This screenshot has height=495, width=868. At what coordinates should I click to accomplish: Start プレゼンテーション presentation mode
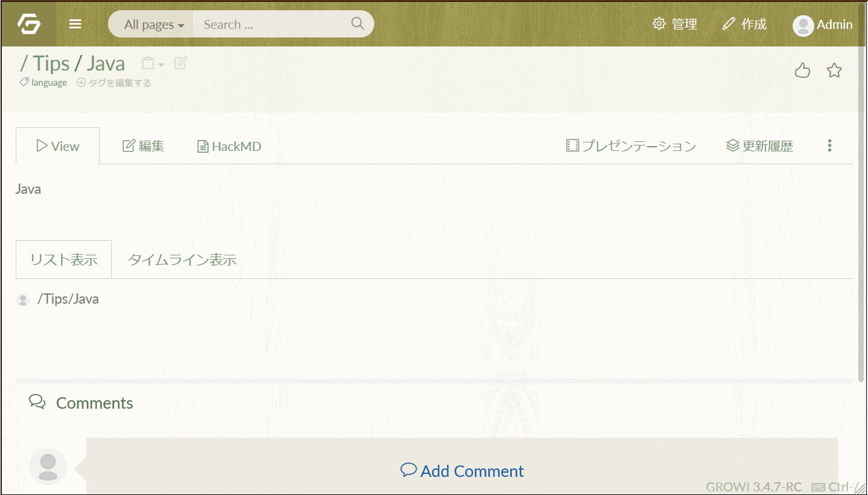click(x=631, y=146)
